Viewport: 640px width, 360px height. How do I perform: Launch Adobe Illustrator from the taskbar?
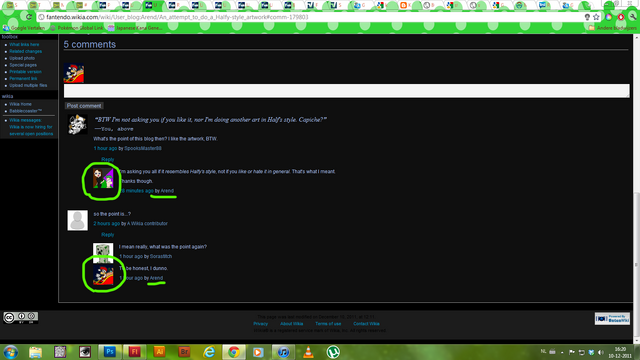159,352
